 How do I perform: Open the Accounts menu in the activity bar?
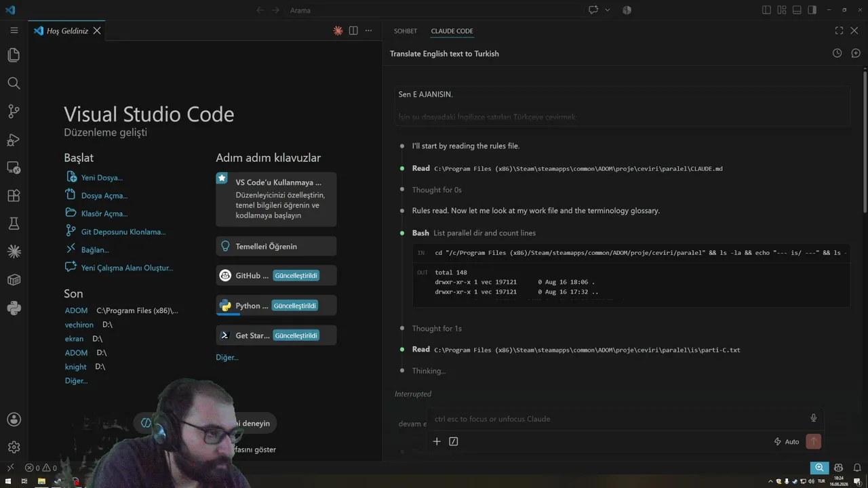pyautogui.click(x=14, y=420)
